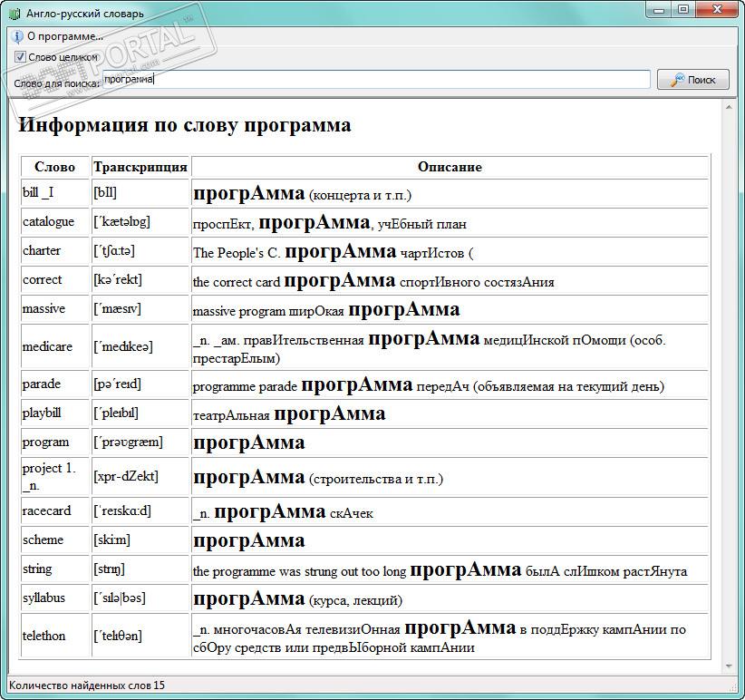Viewport: 745px width, 700px height.
Task: Minimize the dictionary window
Action: (x=659, y=9)
